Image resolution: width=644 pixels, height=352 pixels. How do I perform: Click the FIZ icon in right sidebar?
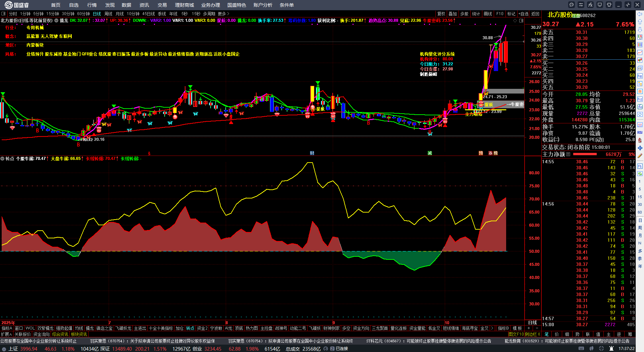pos(640,99)
